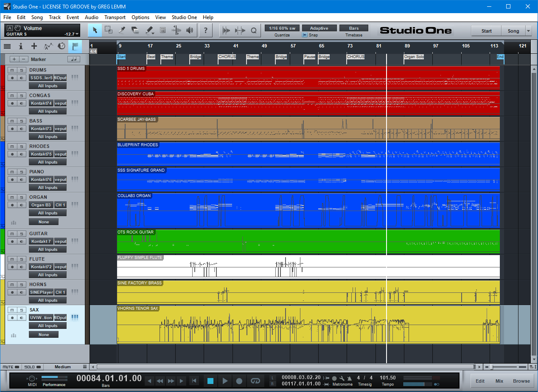Select the Bend tool
This screenshot has width=538, height=392.
point(176,30)
